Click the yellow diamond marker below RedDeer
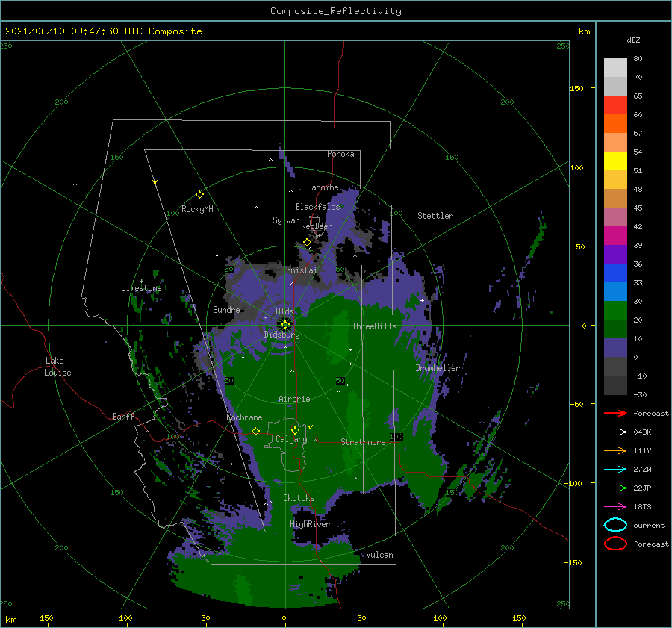 [x=308, y=243]
